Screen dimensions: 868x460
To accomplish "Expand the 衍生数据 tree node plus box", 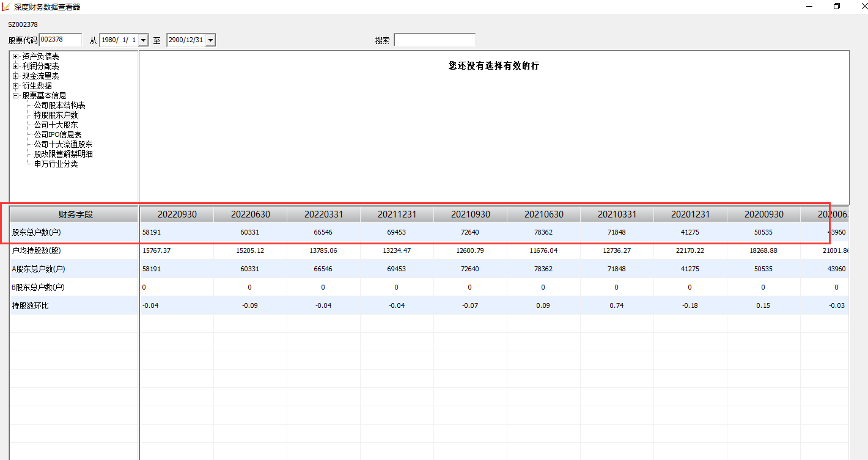I will point(16,86).
